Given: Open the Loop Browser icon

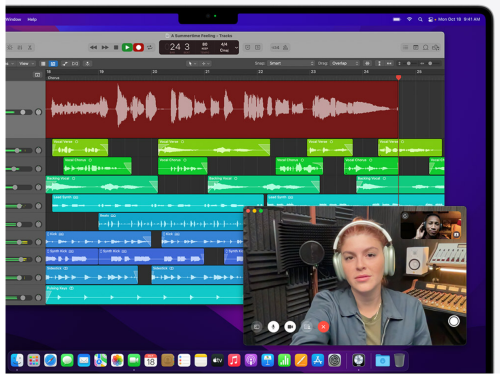Looking at the screenshot, I should tap(426, 47).
